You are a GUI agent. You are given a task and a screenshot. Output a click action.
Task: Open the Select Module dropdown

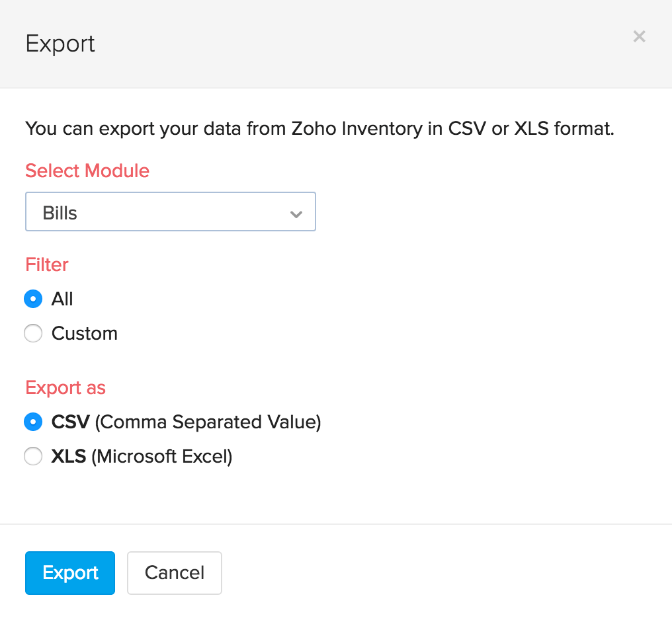point(170,212)
